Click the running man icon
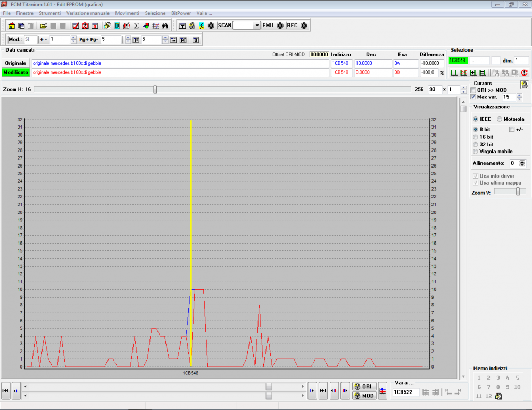 [202, 26]
